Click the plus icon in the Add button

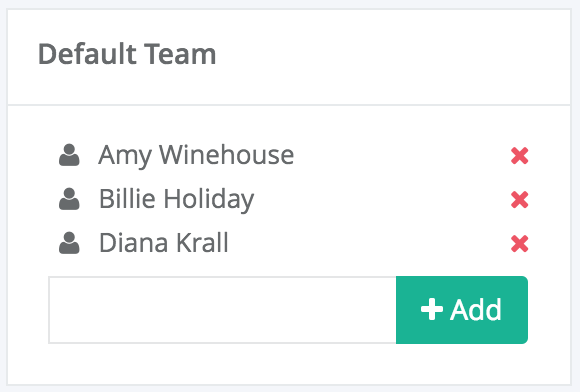point(432,309)
